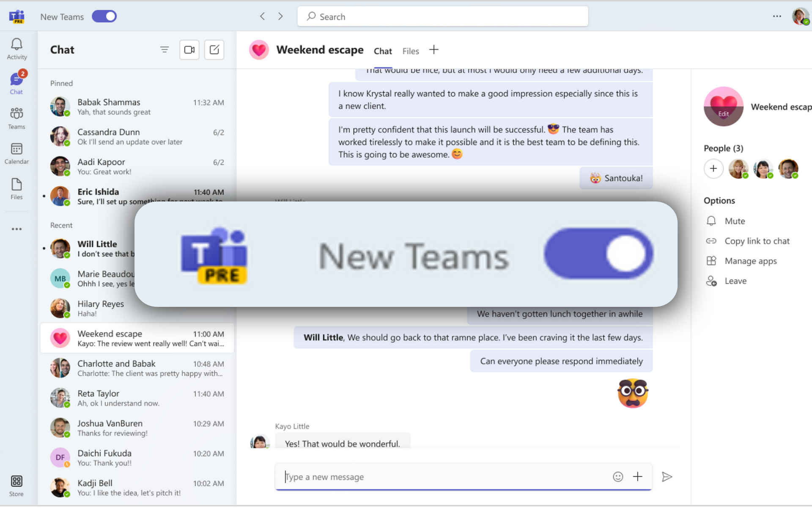Open emoji picker in message box

[x=618, y=477]
